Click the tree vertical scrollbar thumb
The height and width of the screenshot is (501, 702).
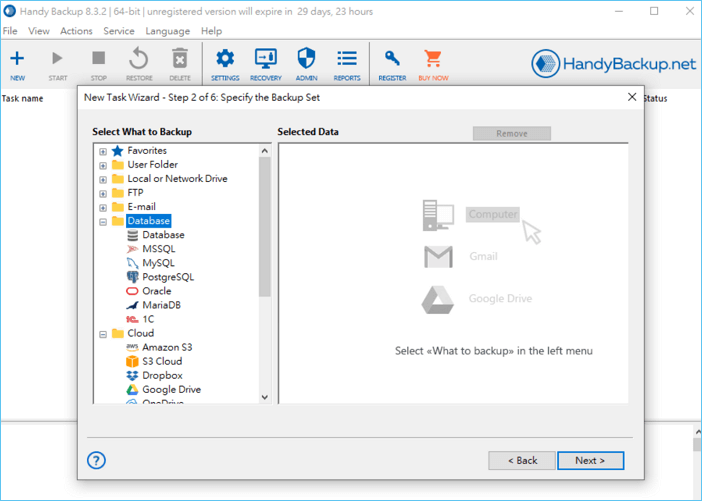pyautogui.click(x=265, y=227)
